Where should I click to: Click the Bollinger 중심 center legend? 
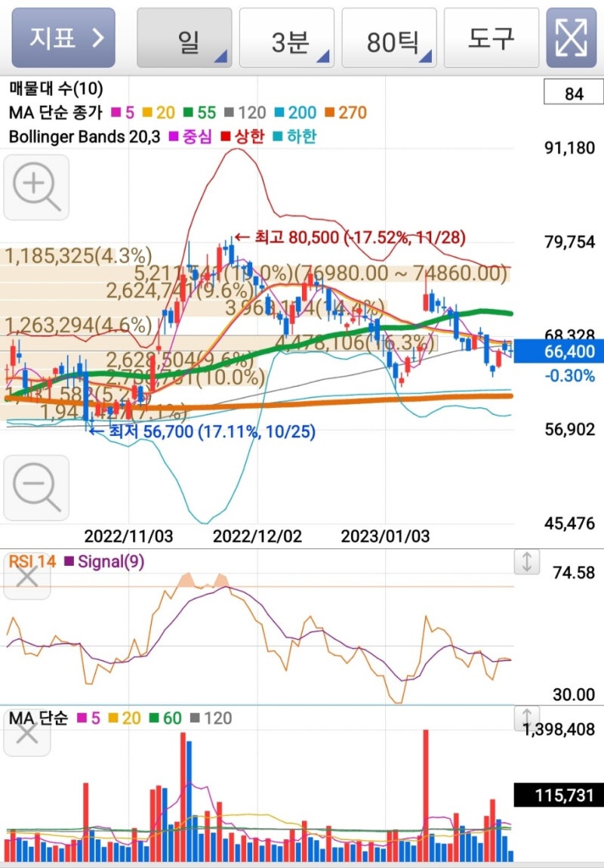(x=190, y=137)
